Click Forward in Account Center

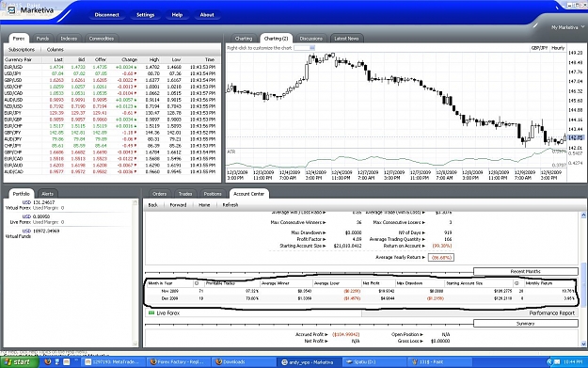(178, 205)
